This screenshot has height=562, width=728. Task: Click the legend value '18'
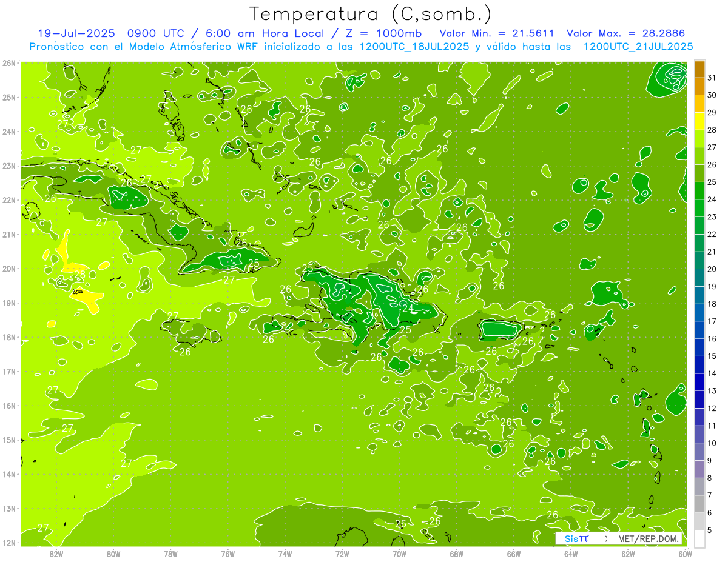tap(712, 304)
